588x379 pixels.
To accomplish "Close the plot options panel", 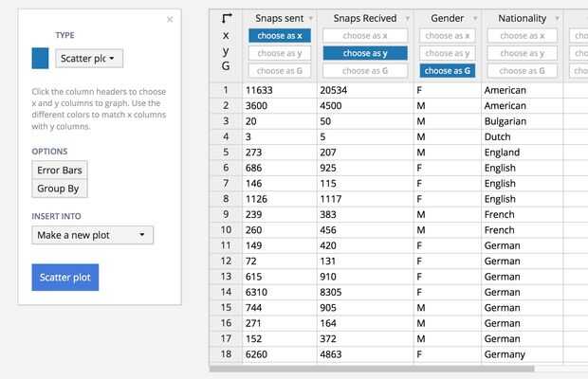I will pos(170,19).
